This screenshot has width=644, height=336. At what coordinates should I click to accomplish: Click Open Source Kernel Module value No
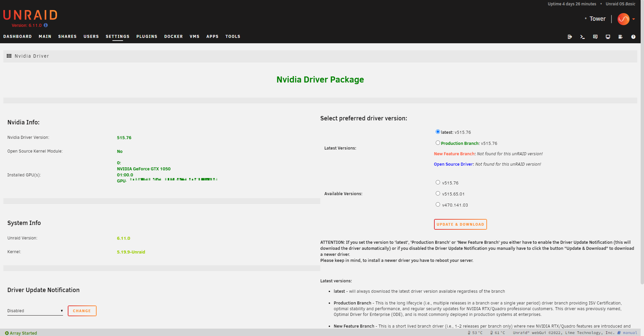coord(120,152)
